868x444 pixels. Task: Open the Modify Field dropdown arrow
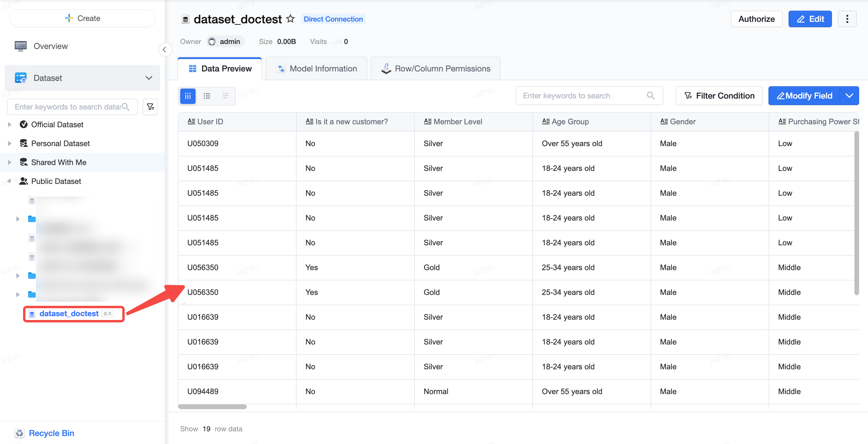(849, 96)
